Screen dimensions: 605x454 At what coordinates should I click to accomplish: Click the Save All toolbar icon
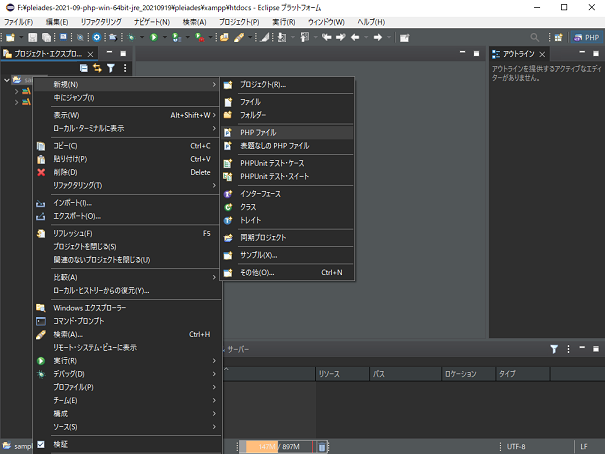(x=46, y=37)
